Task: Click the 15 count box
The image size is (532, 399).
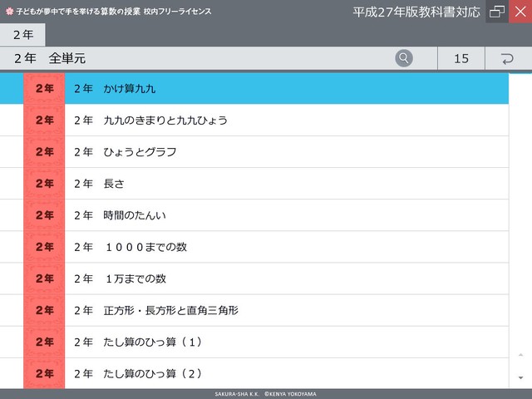Action: tap(461, 59)
